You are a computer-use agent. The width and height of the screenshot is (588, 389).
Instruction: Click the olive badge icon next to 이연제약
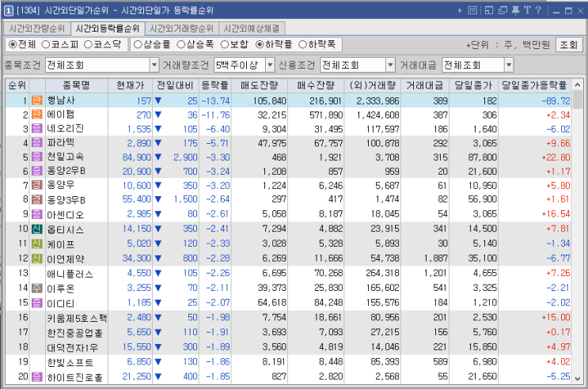pyautogui.click(x=36, y=259)
